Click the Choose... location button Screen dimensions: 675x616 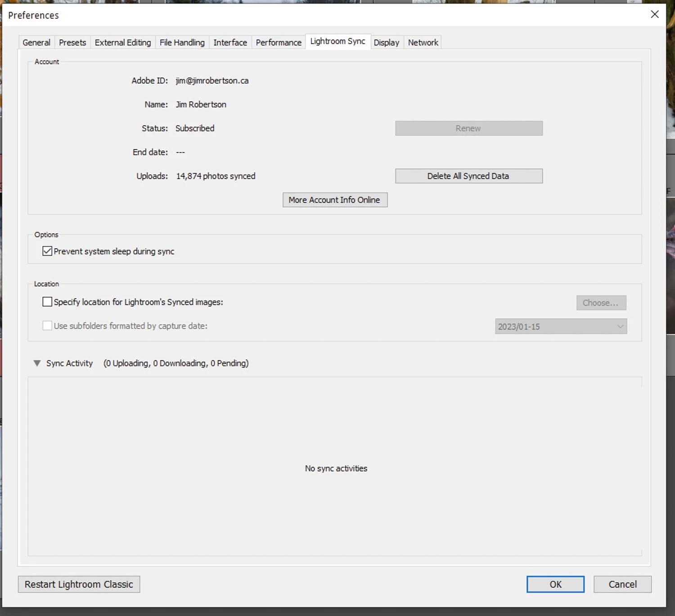pyautogui.click(x=601, y=303)
